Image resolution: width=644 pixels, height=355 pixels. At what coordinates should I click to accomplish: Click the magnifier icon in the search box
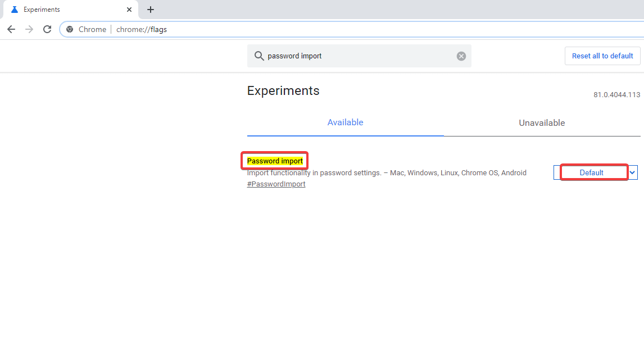pos(259,56)
